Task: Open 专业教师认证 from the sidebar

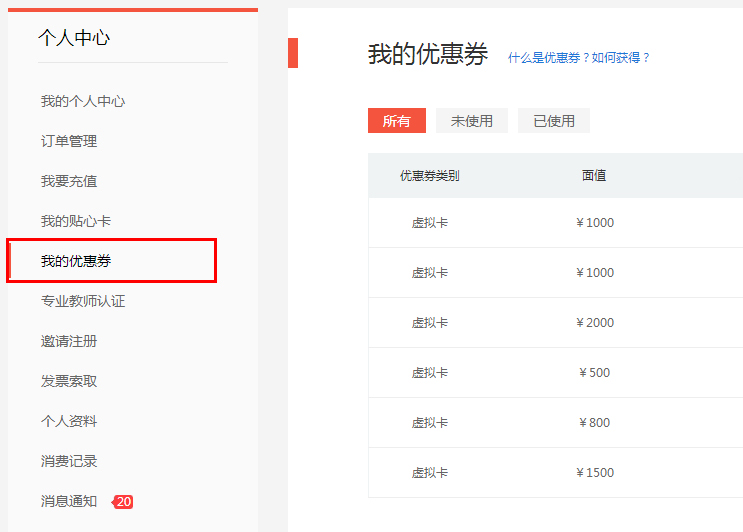Action: (x=83, y=301)
